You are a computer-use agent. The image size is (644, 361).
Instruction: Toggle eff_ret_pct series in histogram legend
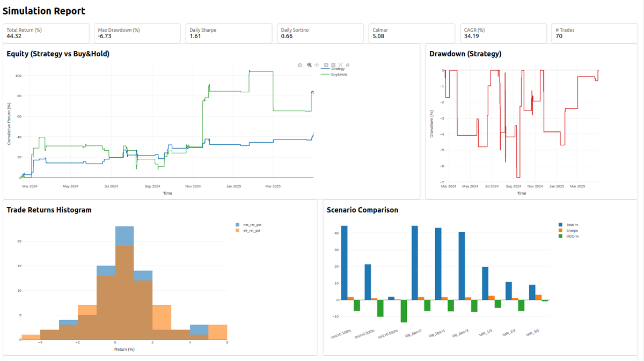point(248,231)
